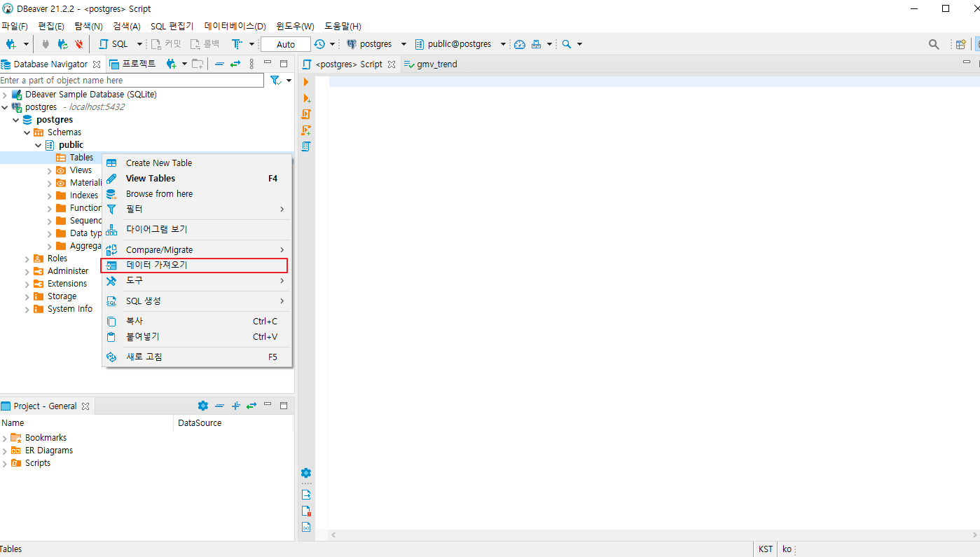Click new connection icon in Database Navigator toolbar
The image size is (980, 557).
170,64
